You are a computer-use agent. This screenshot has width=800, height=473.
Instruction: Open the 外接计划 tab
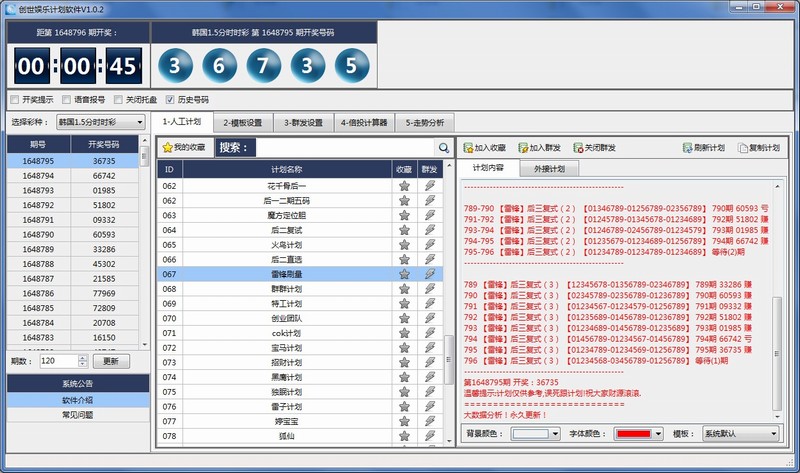(549, 168)
